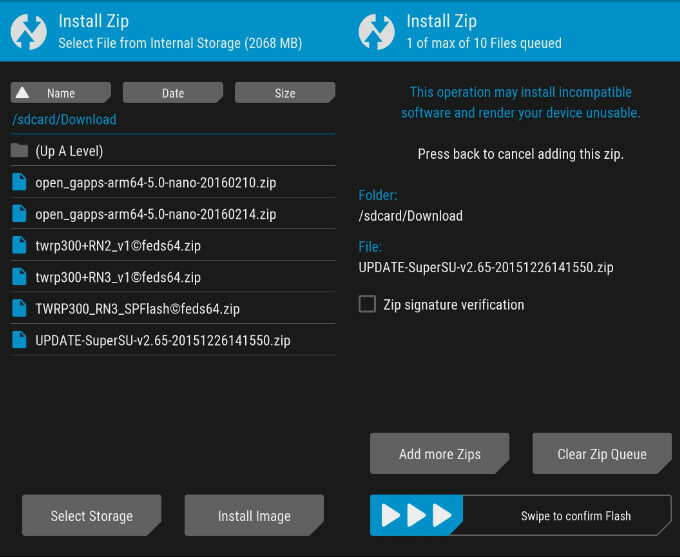
Task: Go up via (Up A Level) entry
Action: point(173,151)
